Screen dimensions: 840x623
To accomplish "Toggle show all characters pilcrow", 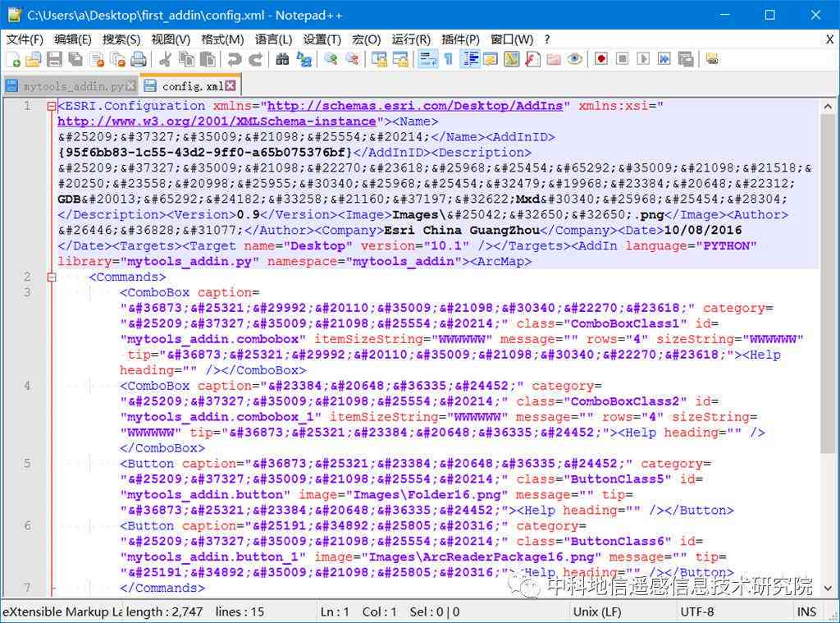I will coord(449,59).
